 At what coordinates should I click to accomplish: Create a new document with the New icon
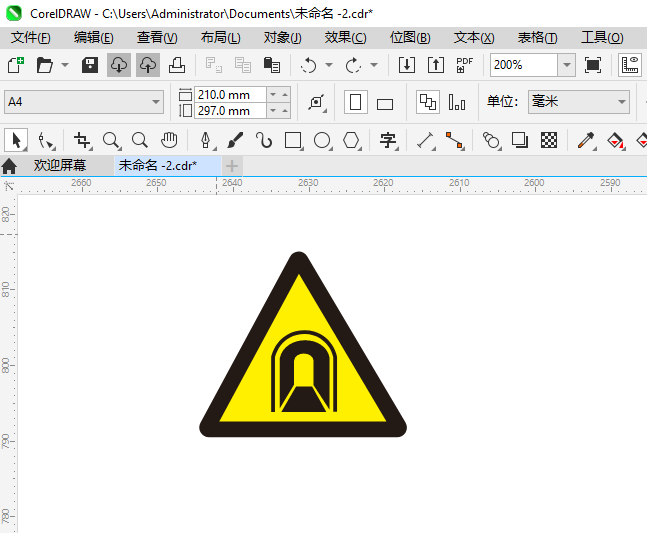pos(16,65)
